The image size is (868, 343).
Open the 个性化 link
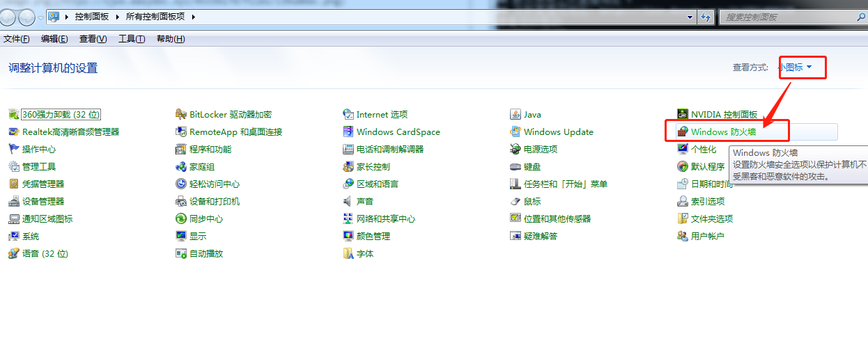(x=704, y=149)
